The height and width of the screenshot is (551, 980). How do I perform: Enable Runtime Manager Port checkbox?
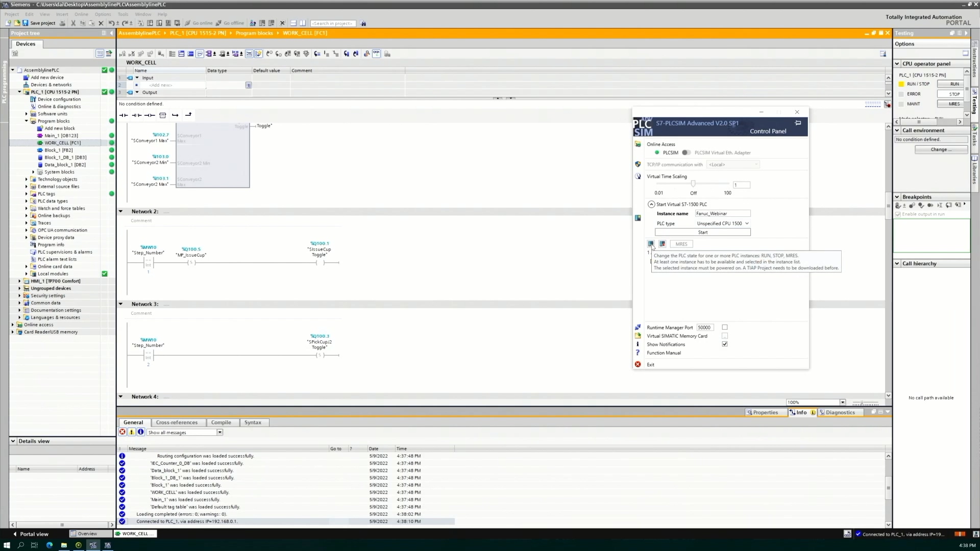pos(724,327)
